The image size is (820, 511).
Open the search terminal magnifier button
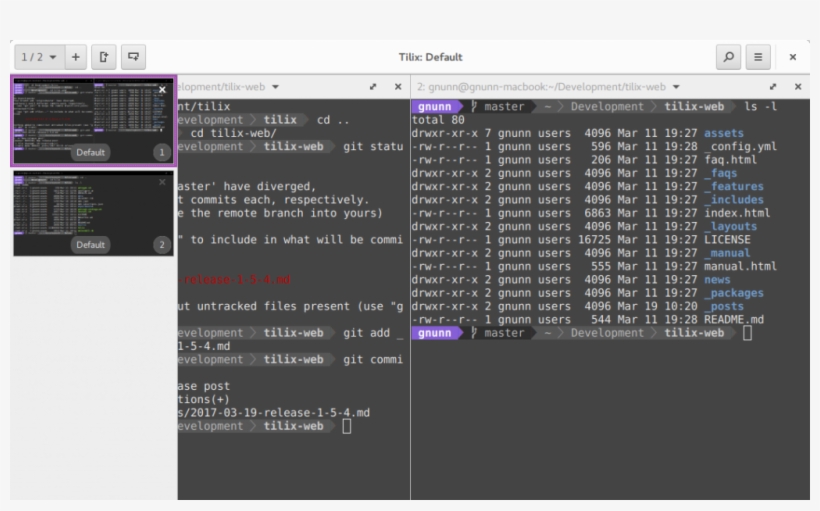click(728, 57)
